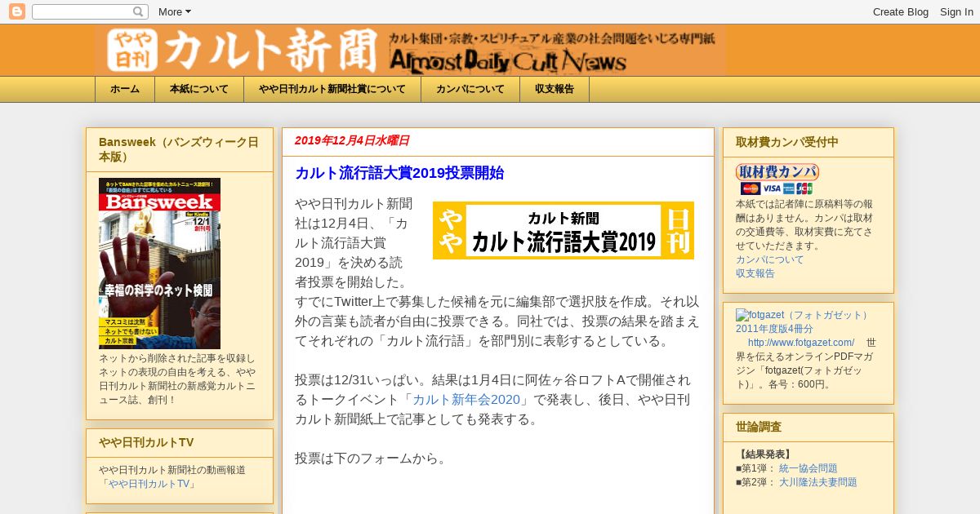Screen dimensions: 980x514
Task: Expand the More dropdown in navbar
Action: pyautogui.click(x=174, y=11)
